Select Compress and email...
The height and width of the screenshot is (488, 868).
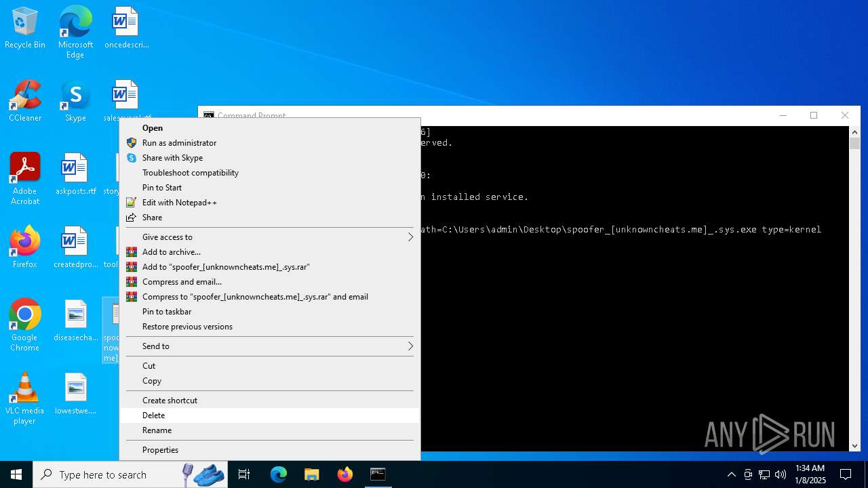click(269, 282)
